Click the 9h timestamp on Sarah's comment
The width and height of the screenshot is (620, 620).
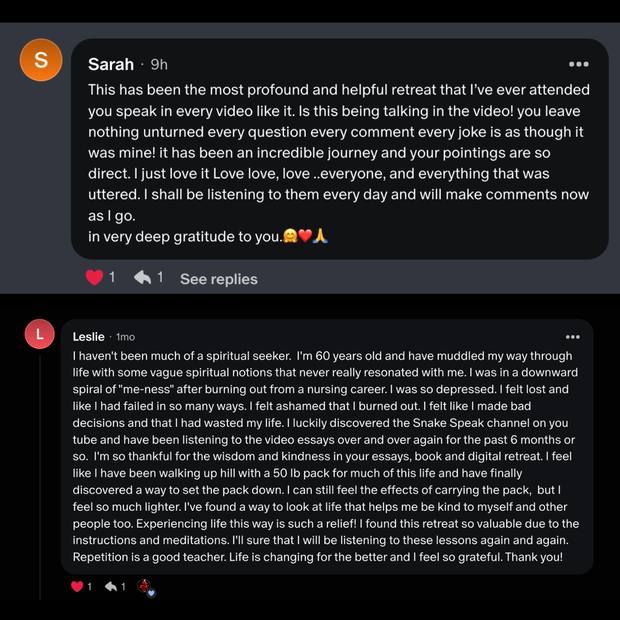click(x=159, y=64)
